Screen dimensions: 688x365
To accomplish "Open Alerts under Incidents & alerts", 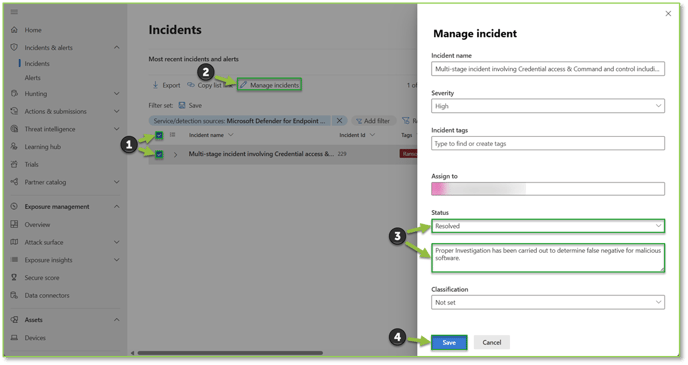I will 32,78.
